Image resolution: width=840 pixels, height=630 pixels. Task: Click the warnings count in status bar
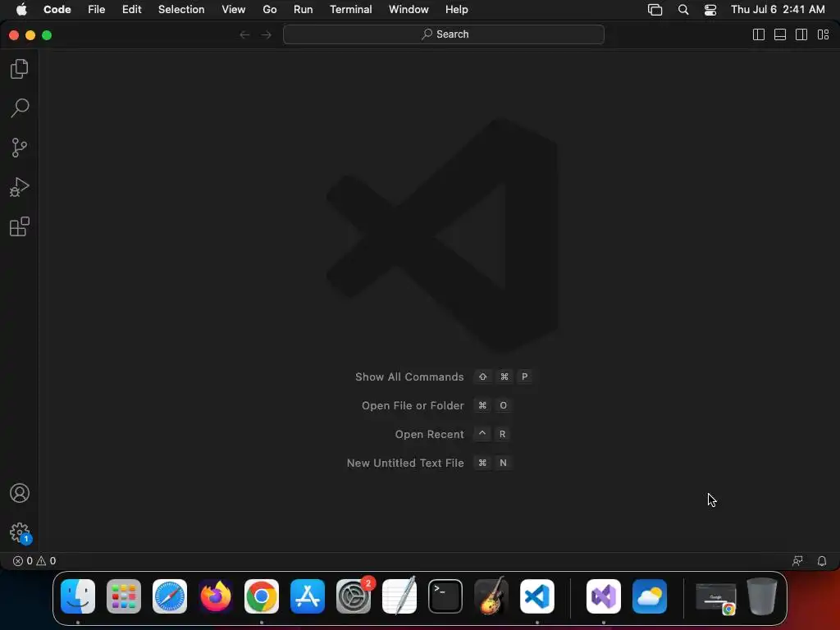(x=46, y=561)
